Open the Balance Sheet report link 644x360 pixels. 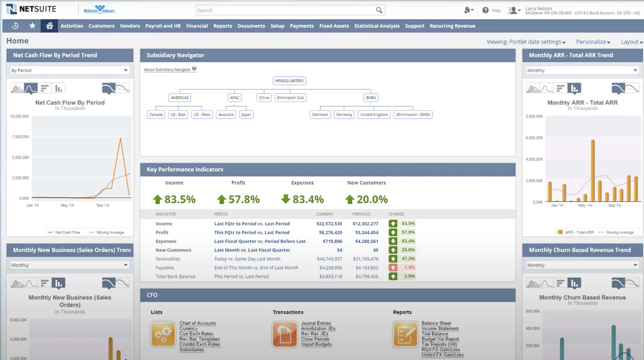coord(436,323)
